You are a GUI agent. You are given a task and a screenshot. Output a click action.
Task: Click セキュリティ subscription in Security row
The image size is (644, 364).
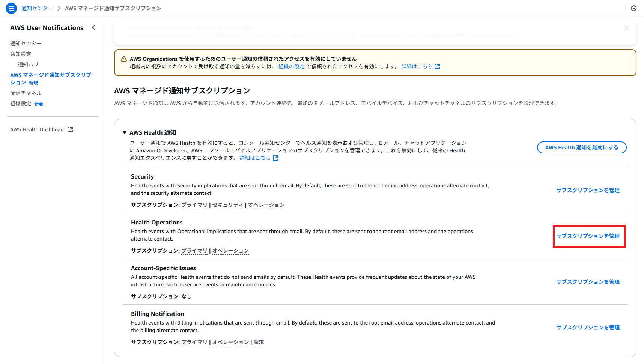pyautogui.click(x=228, y=205)
